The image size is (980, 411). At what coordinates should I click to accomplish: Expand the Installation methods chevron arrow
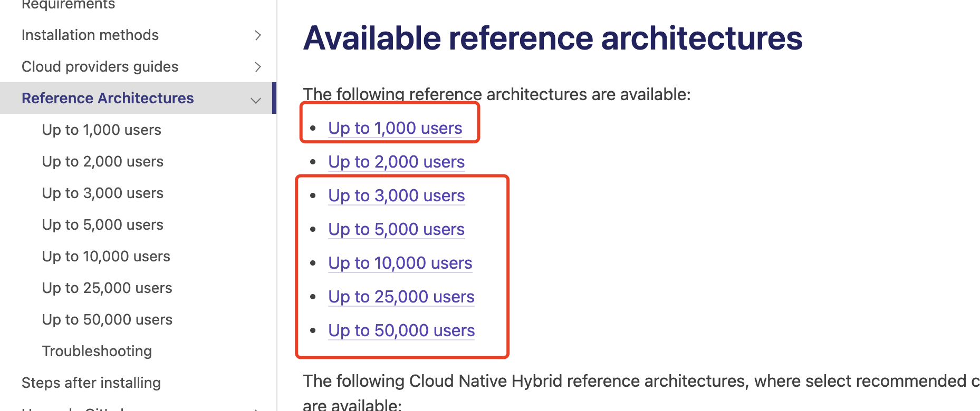tap(257, 35)
